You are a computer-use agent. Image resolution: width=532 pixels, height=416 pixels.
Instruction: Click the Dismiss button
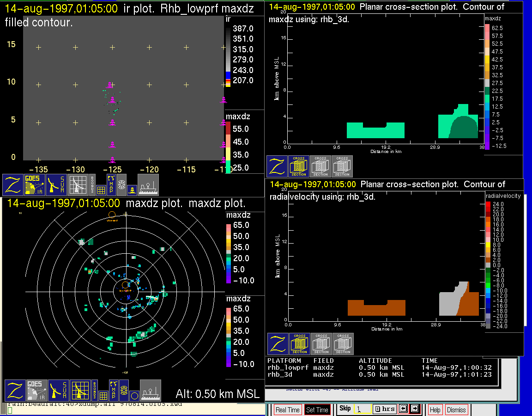tap(456, 410)
